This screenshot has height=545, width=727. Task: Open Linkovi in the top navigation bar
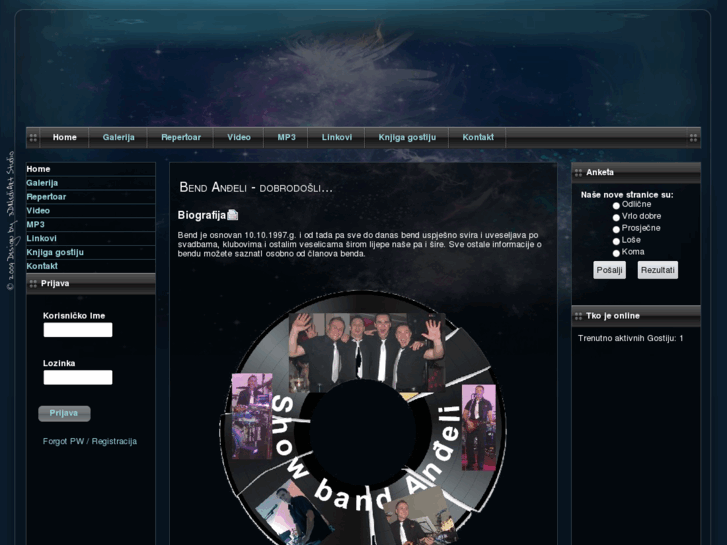click(337, 137)
